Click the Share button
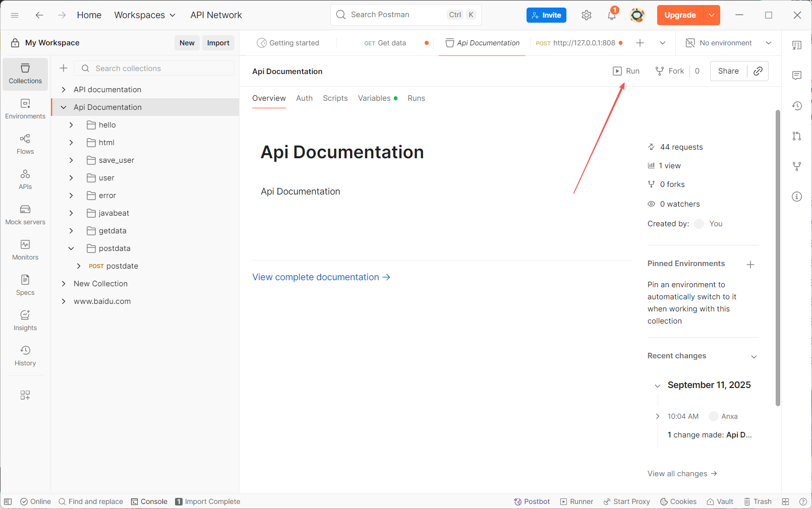 (728, 71)
